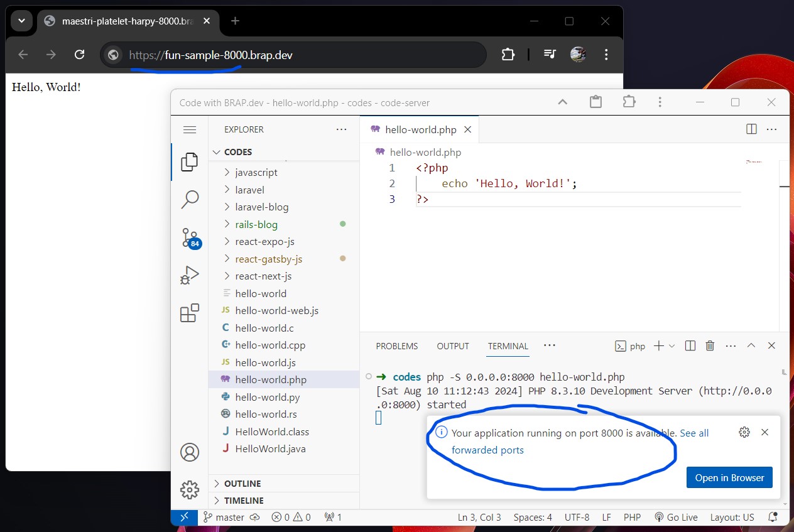Open the Manage settings gear
This screenshot has width=794, height=532.
pos(189,490)
